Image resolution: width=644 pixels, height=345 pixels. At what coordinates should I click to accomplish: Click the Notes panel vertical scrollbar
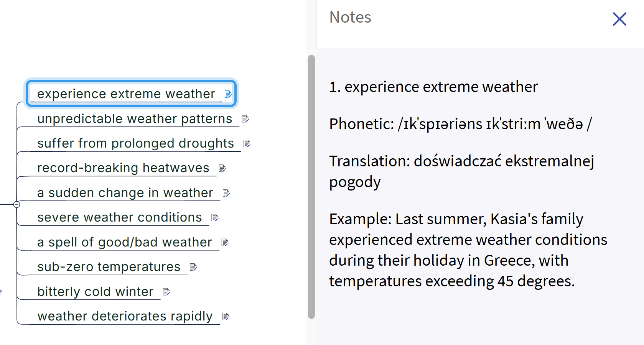[311, 187]
